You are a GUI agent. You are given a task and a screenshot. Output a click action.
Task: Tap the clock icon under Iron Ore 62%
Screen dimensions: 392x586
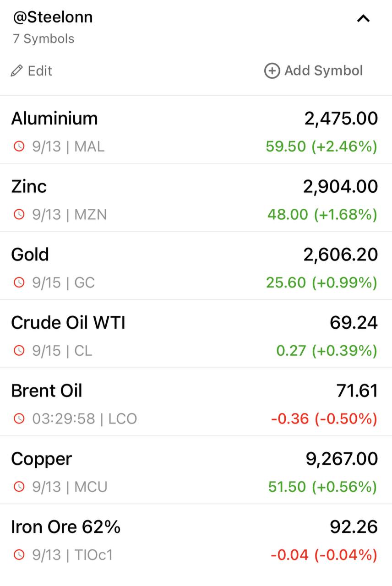coord(19,555)
